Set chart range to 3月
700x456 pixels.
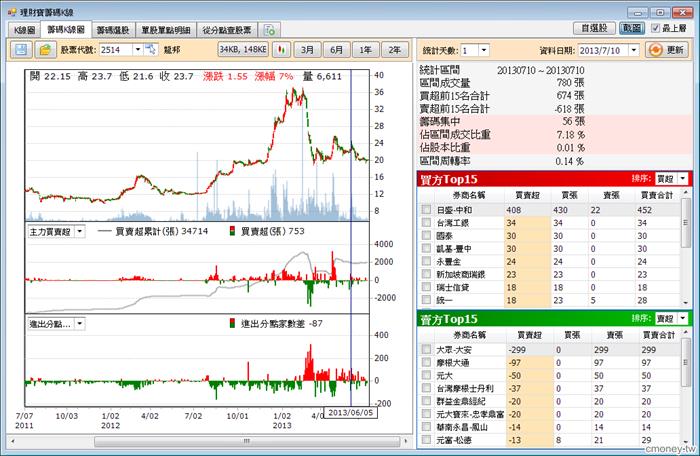click(307, 50)
